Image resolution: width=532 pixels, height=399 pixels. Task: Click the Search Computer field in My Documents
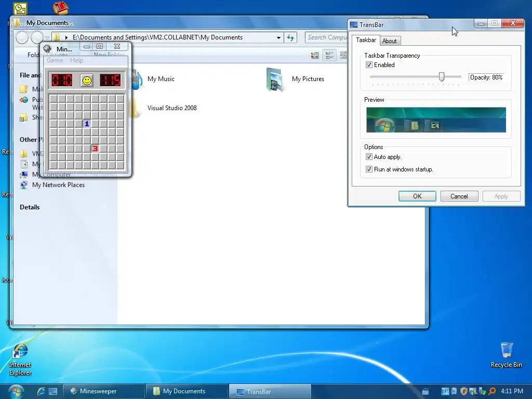(326, 37)
